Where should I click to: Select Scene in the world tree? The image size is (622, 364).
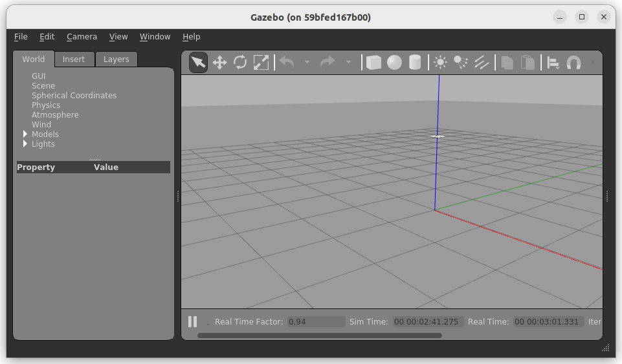pyautogui.click(x=43, y=85)
